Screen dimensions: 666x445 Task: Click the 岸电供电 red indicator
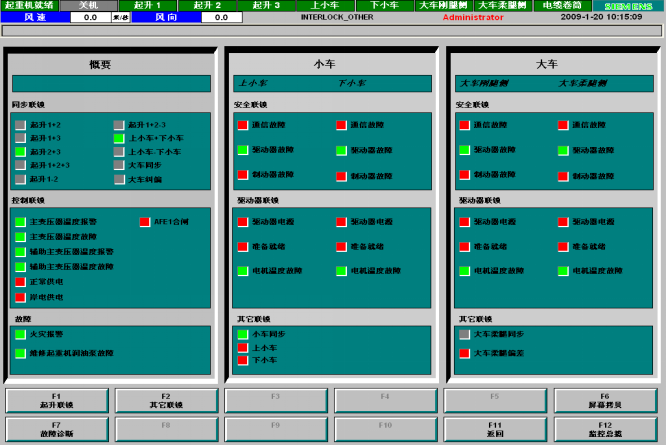click(20, 297)
